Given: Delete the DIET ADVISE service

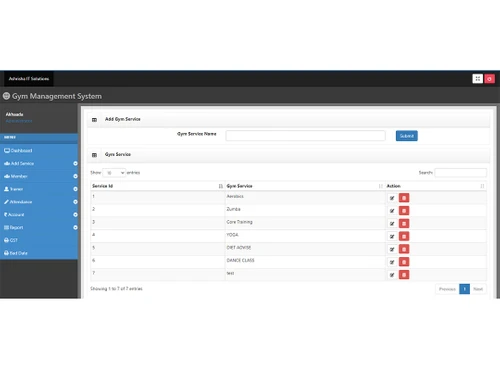Looking at the screenshot, I should (x=404, y=249).
